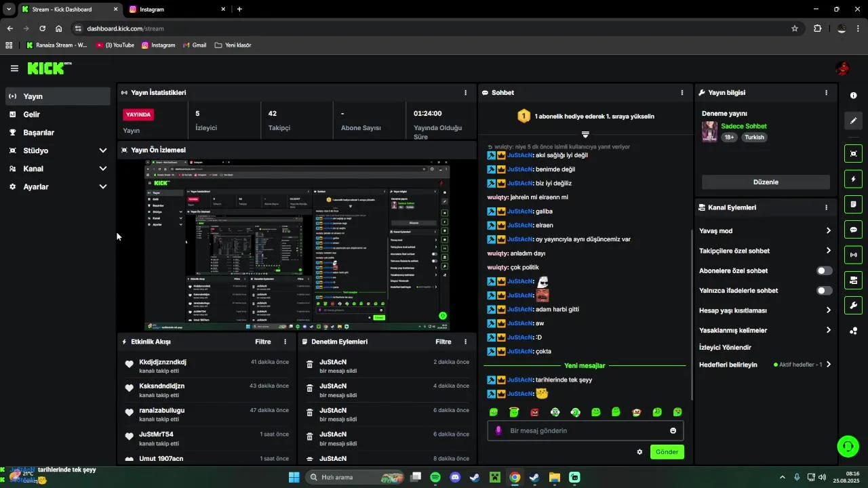Open File Explorer from the taskbar
This screenshot has height=488, width=868.
[x=554, y=477]
